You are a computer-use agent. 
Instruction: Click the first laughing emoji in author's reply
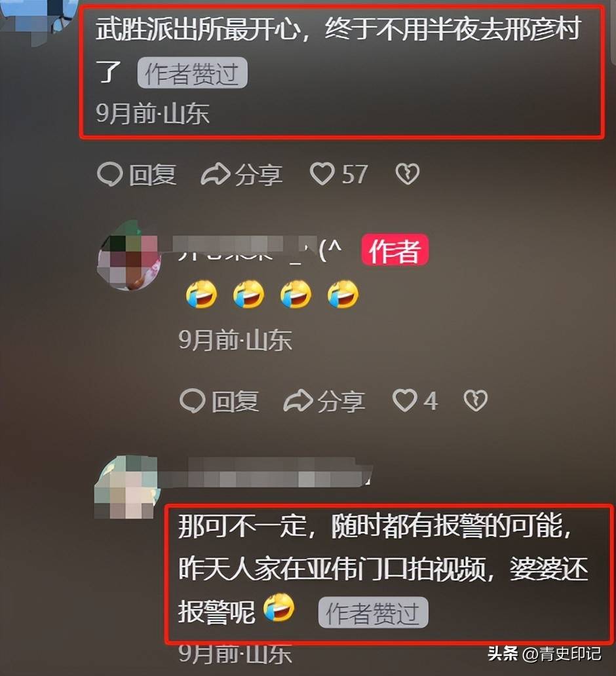[x=201, y=295]
